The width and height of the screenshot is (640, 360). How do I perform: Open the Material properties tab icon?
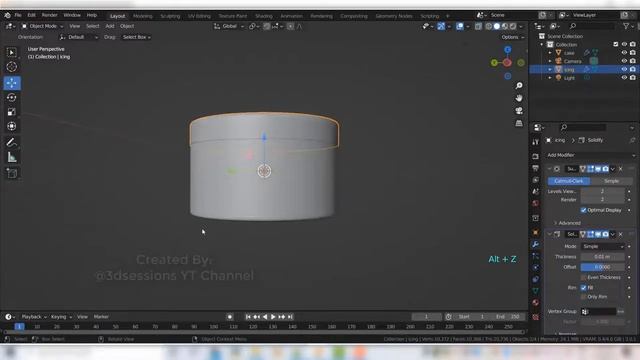[x=535, y=303]
